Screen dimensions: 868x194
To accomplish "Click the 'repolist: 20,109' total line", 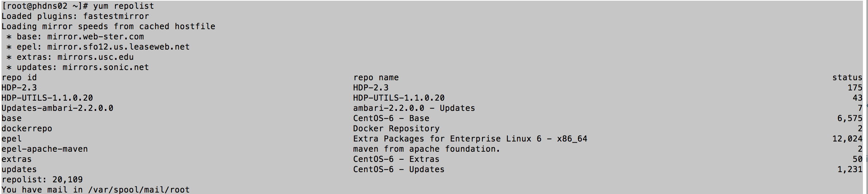I will tap(42, 180).
